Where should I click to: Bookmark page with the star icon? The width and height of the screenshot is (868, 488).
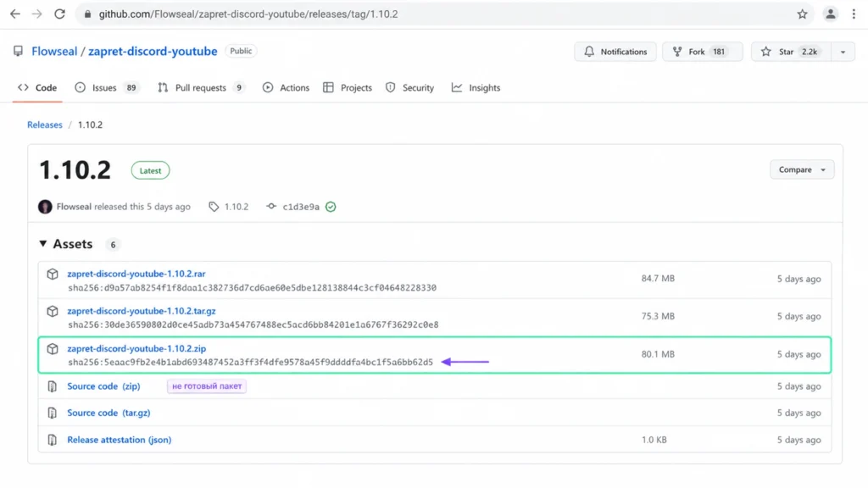[802, 14]
